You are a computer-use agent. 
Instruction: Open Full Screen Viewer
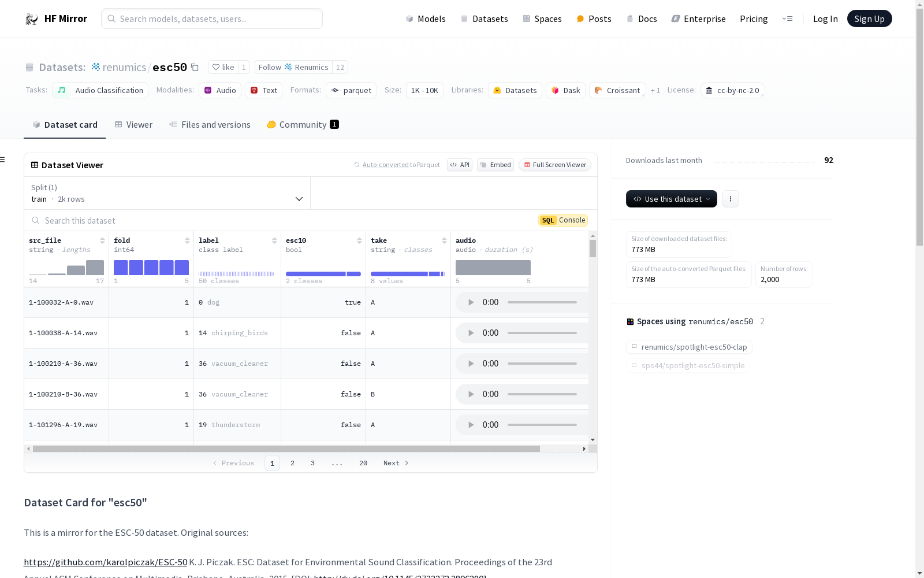[555, 165]
